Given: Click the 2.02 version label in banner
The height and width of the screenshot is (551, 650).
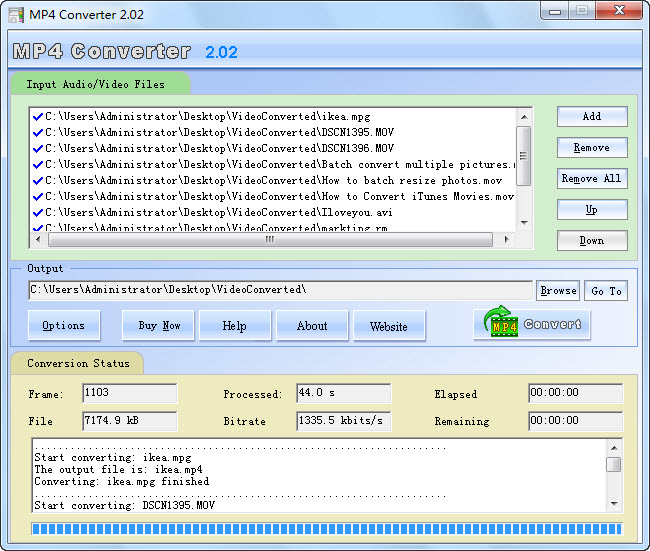Looking at the screenshot, I should pos(221,52).
